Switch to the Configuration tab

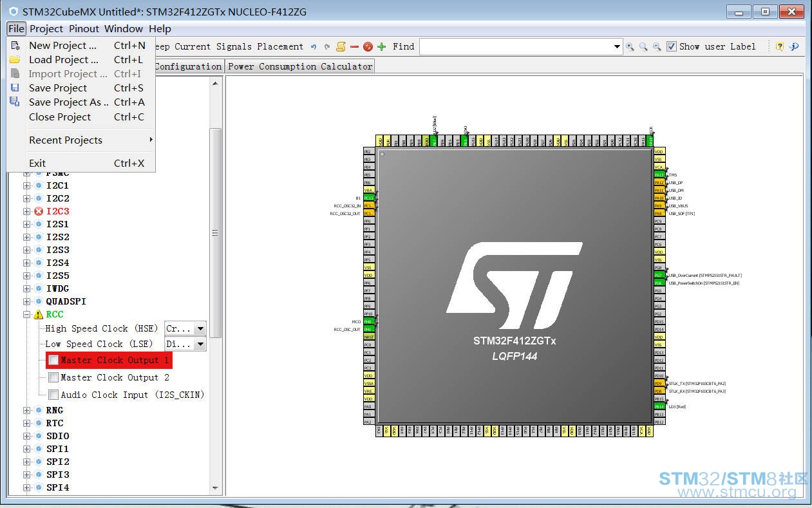(187, 66)
